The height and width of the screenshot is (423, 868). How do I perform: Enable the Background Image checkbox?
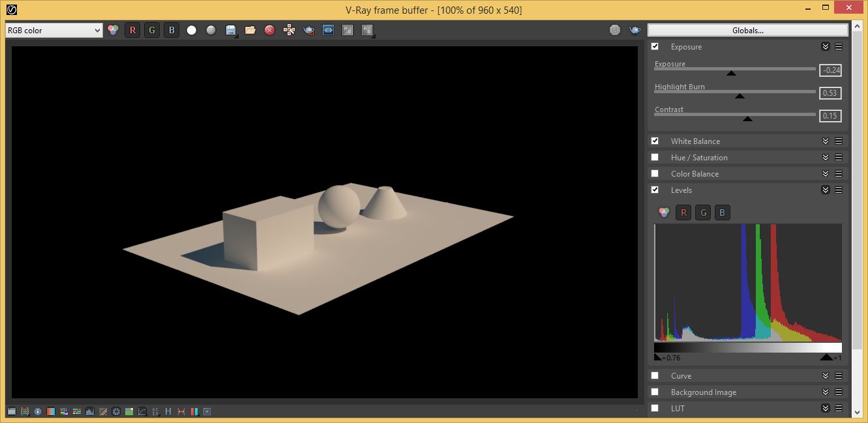click(655, 392)
